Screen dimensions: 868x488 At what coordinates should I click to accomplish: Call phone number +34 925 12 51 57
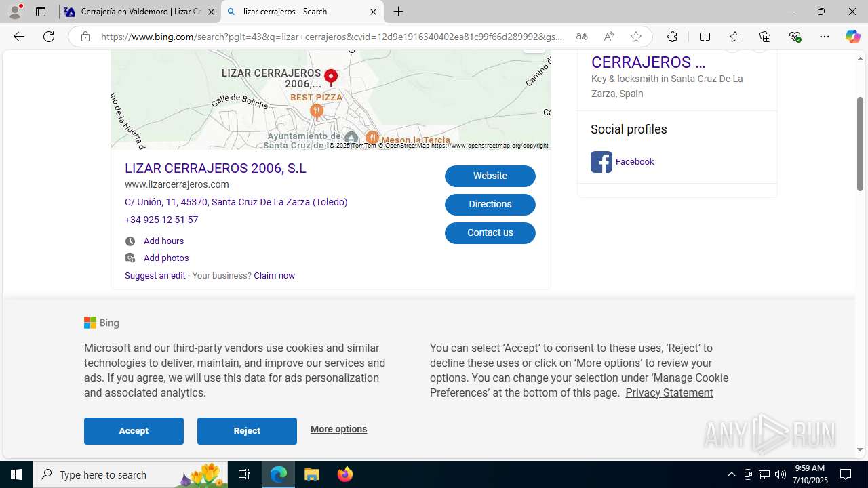point(161,220)
